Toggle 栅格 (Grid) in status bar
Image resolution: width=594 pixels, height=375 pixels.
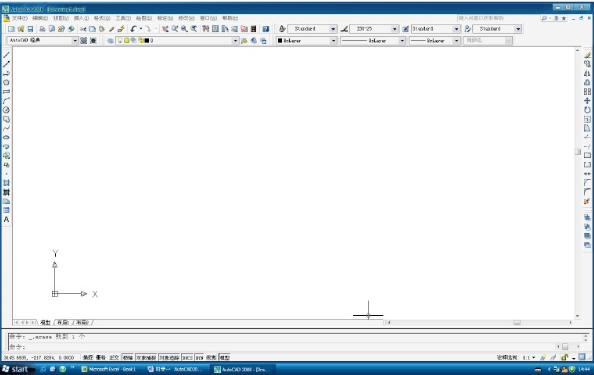(101, 357)
